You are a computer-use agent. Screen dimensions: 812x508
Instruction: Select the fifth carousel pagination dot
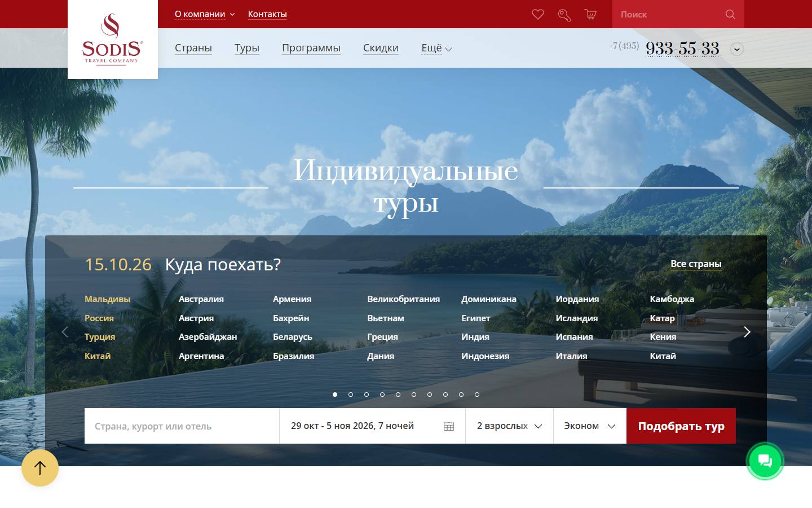tap(398, 395)
